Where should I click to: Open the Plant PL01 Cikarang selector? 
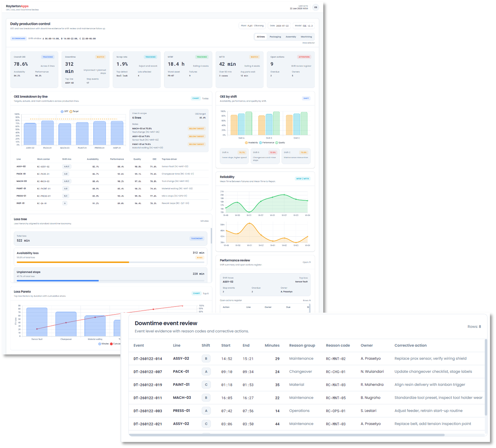click(x=252, y=25)
